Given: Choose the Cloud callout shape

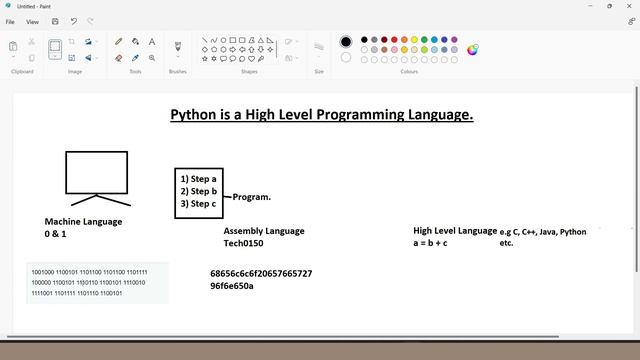Looking at the screenshot, I should pos(242,59).
